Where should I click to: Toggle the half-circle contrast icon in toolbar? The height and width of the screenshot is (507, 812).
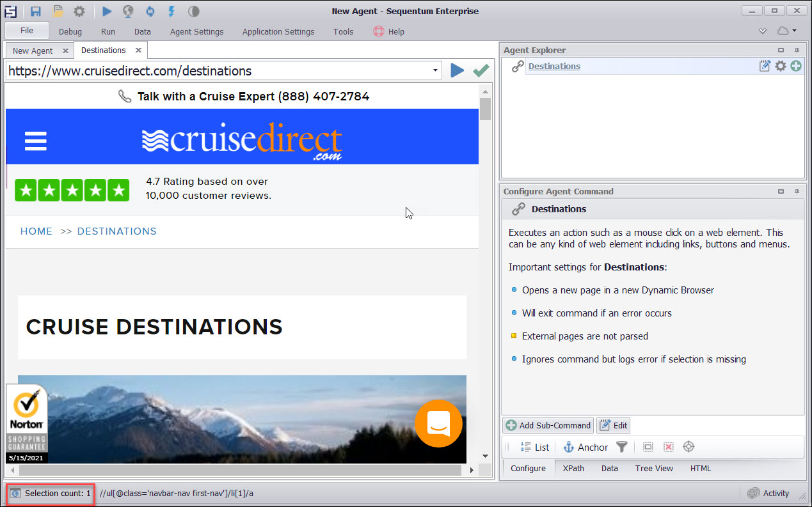(193, 11)
